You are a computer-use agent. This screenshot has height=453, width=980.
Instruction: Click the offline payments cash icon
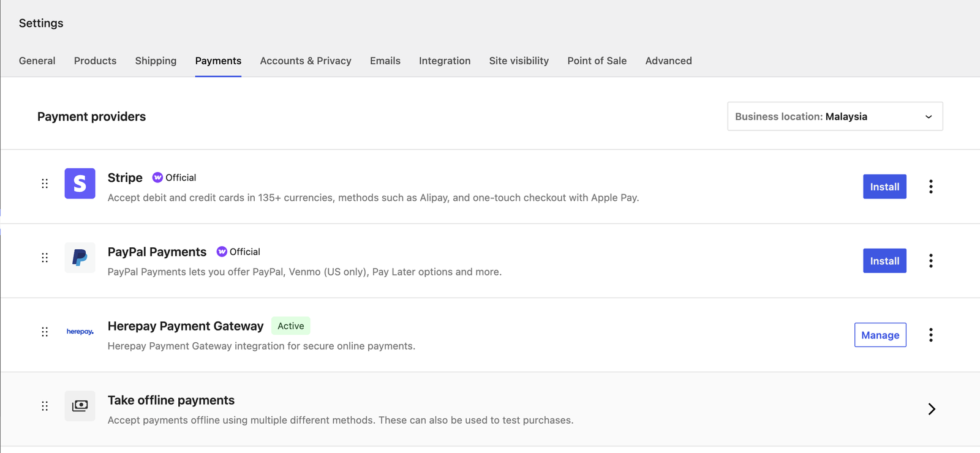(80, 406)
